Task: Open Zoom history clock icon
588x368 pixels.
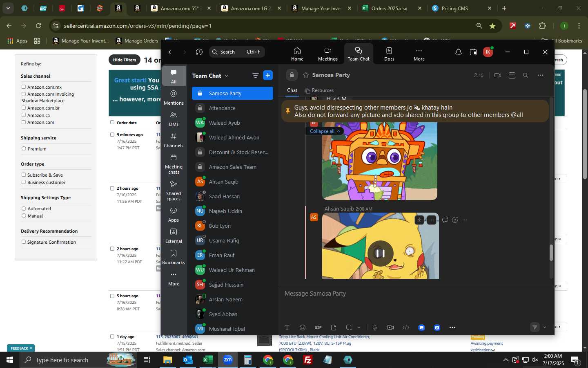Action: pos(199,52)
